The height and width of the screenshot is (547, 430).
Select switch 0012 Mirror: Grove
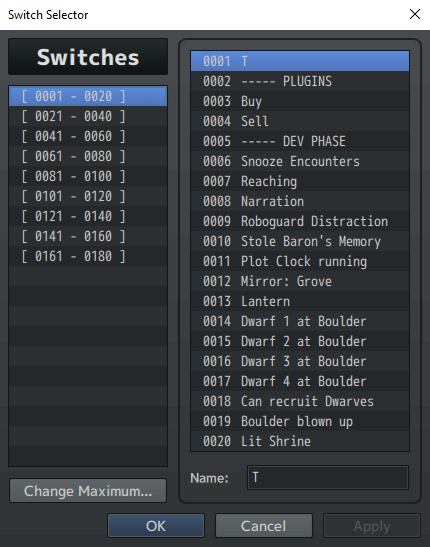tap(300, 281)
